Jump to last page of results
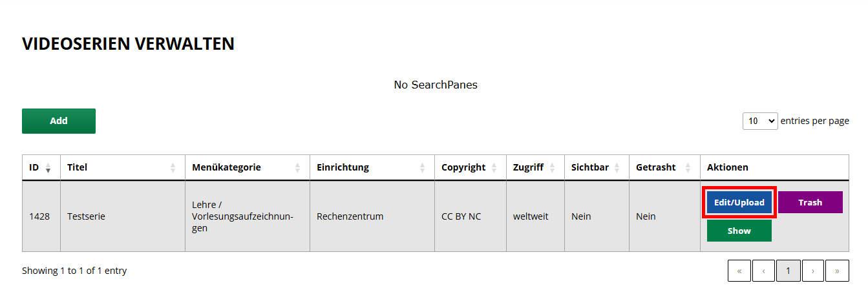 [x=837, y=271]
